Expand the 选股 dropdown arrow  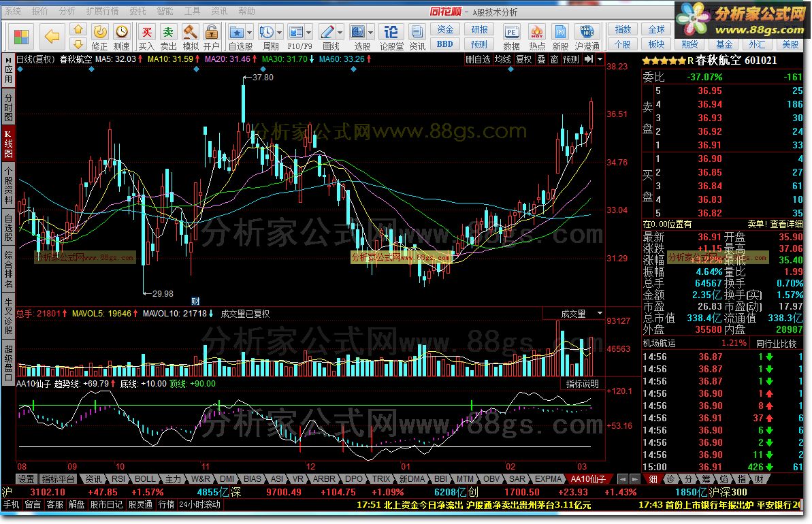370,33
